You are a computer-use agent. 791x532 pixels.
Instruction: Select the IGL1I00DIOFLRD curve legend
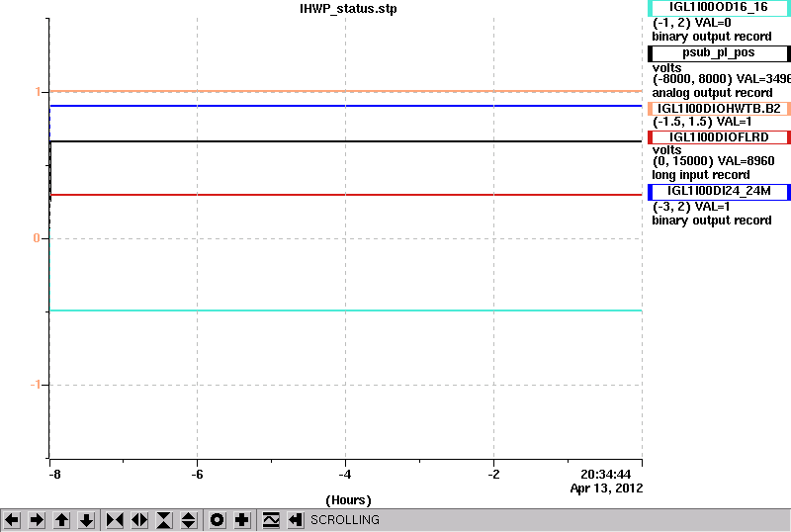(x=719, y=137)
